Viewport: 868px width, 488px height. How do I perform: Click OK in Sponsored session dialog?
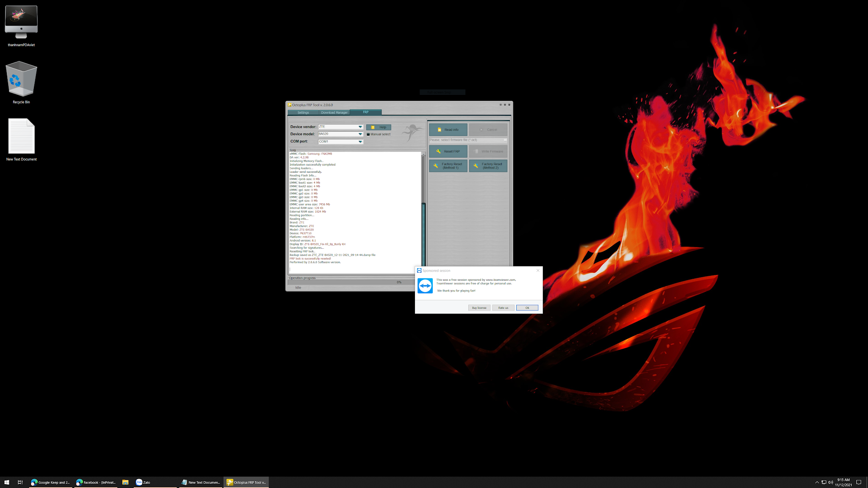tap(527, 308)
